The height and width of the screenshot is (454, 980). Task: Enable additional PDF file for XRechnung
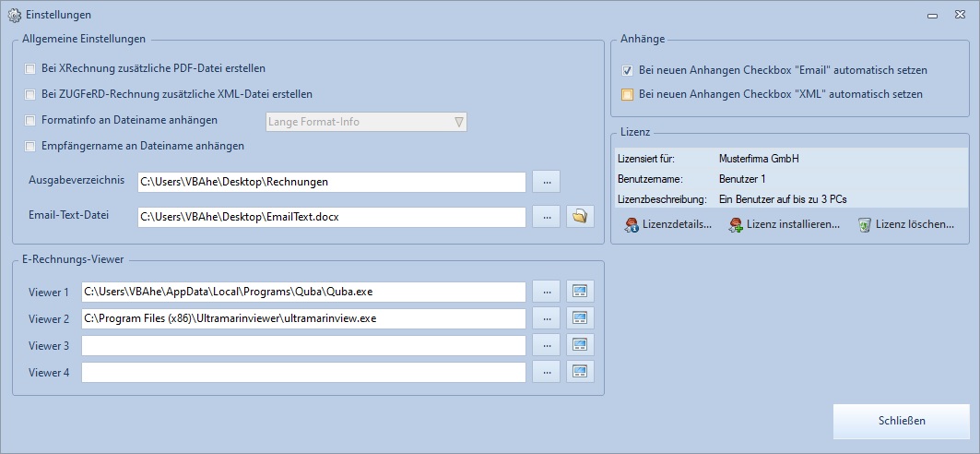click(30, 68)
